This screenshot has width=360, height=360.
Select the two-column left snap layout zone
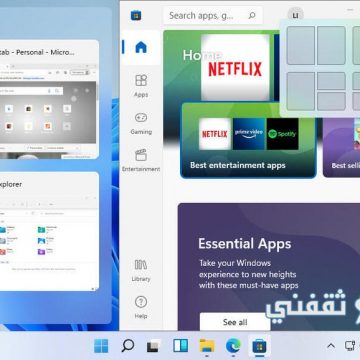click(301, 46)
